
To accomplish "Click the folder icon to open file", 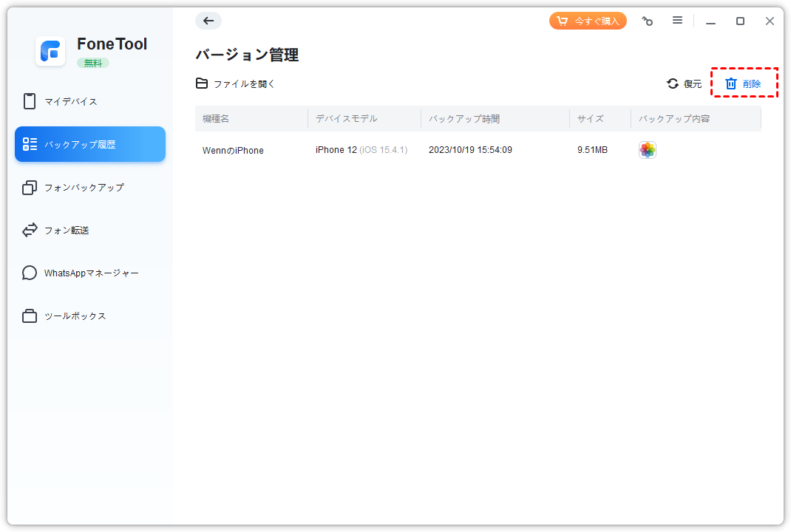I will [202, 83].
